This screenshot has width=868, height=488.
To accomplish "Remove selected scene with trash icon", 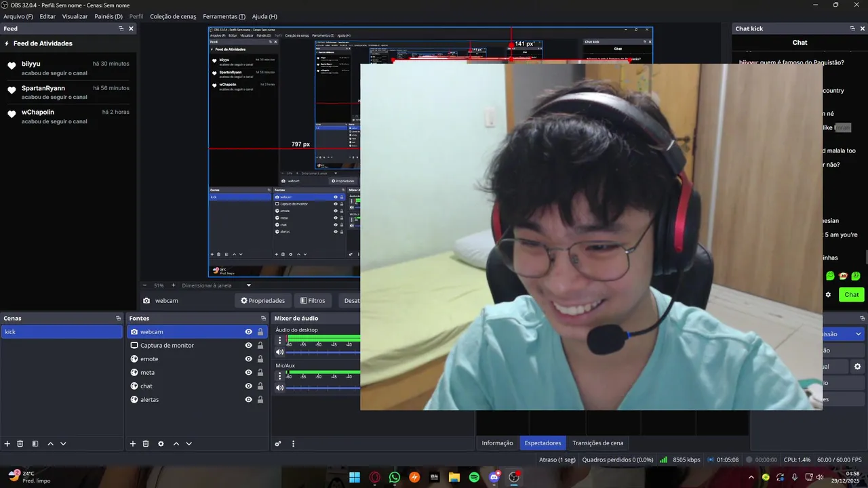I will pyautogui.click(x=20, y=444).
